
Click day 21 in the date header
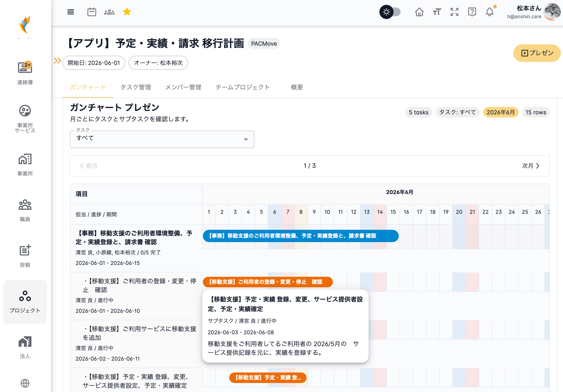(x=472, y=212)
